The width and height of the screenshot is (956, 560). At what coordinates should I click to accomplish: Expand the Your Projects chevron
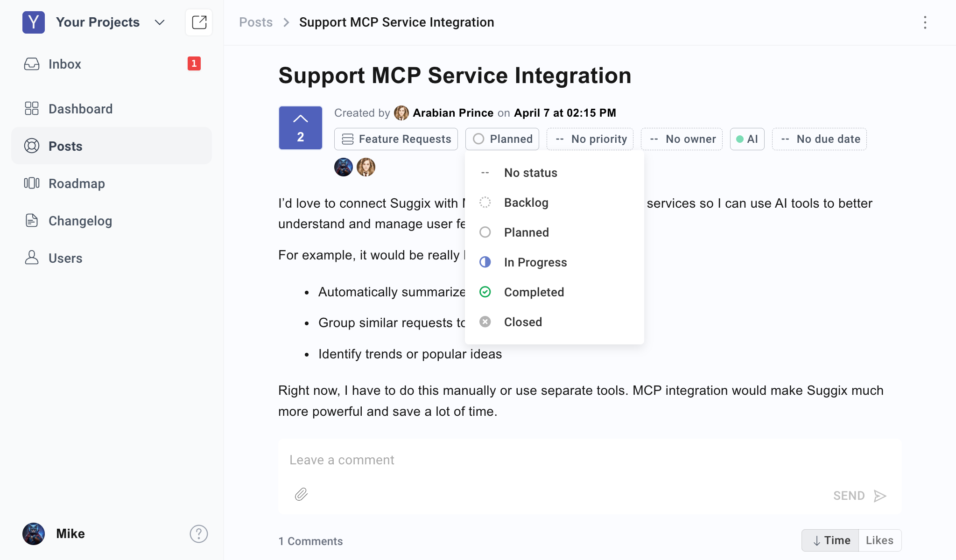point(160,22)
